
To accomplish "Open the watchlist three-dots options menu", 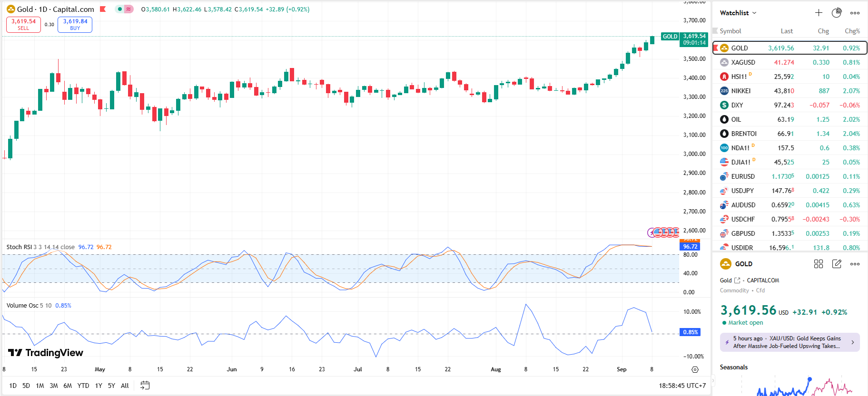I will click(855, 13).
